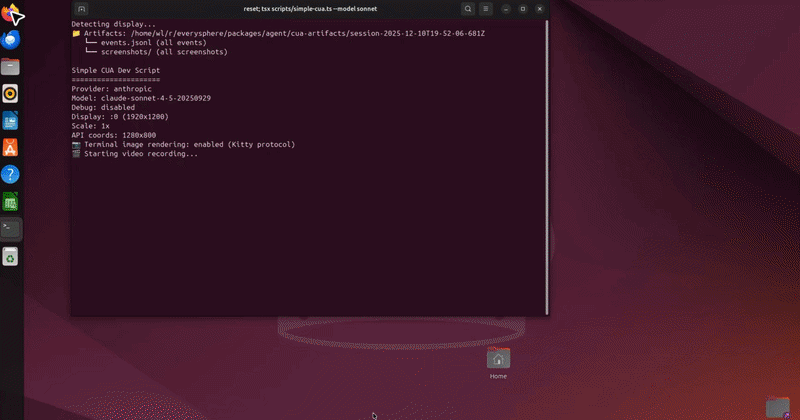The image size is (800, 420).
Task: Click the new tab button in terminal
Action: 82,9
